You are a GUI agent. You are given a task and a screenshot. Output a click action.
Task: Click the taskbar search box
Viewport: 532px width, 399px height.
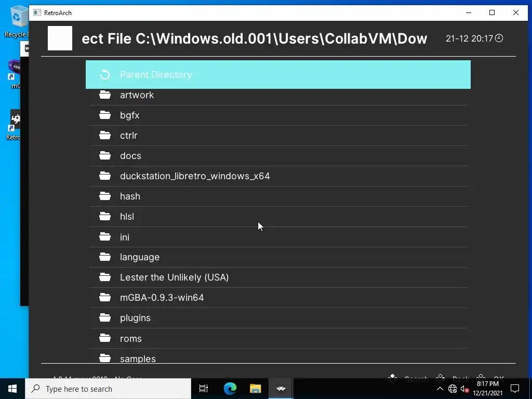108,389
